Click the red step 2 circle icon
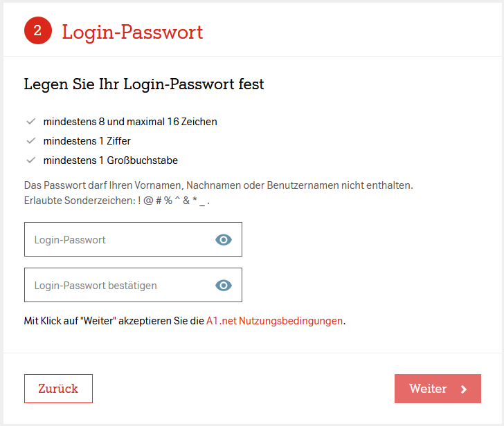This screenshot has height=426, width=504. 38,30
